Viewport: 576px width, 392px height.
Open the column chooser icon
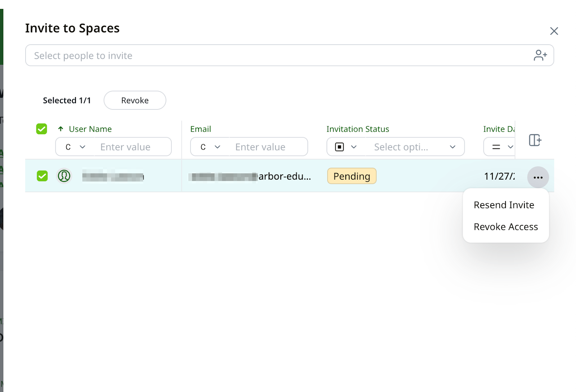pyautogui.click(x=535, y=140)
